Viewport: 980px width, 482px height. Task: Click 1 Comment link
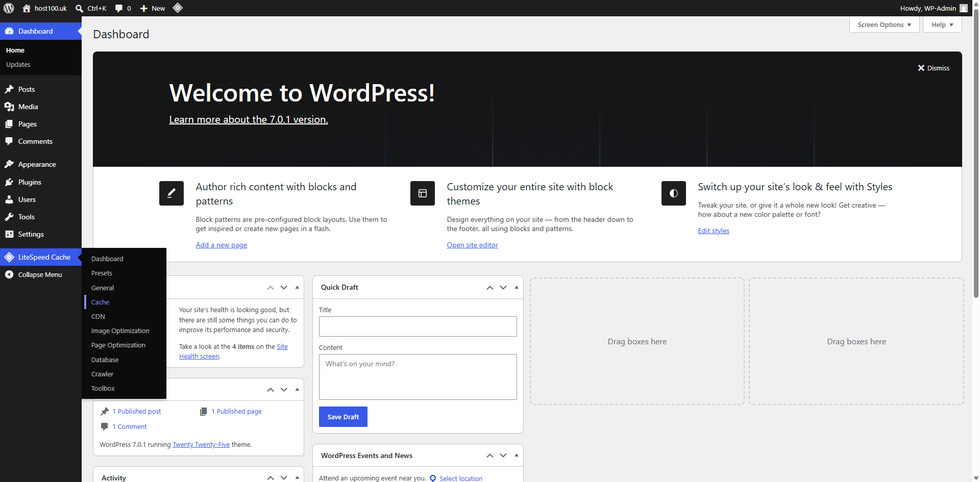pos(129,427)
